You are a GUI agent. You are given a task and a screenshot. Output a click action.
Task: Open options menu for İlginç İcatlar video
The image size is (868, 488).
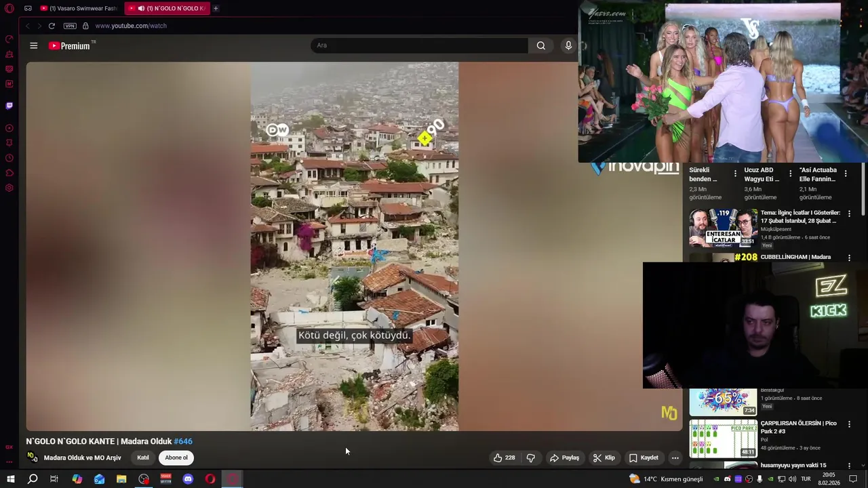tap(849, 214)
